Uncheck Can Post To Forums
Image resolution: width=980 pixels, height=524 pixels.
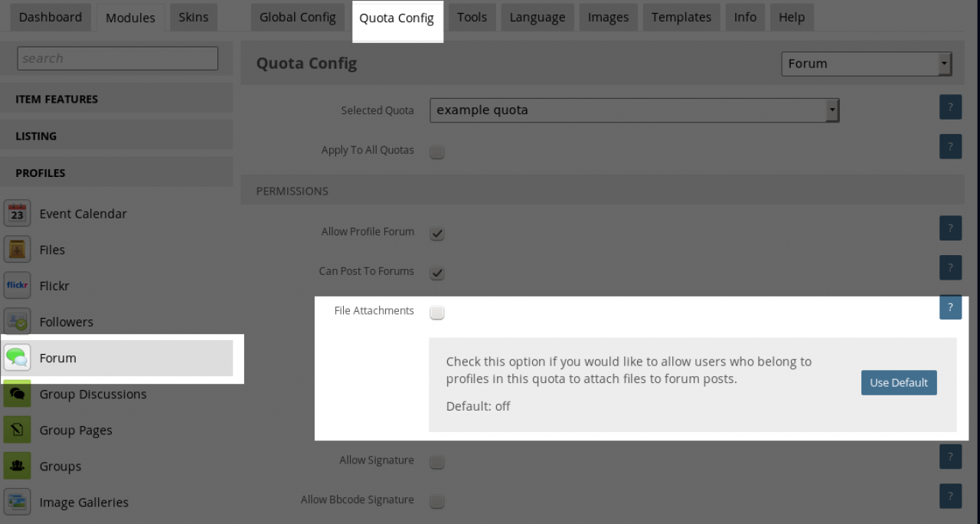point(437,273)
